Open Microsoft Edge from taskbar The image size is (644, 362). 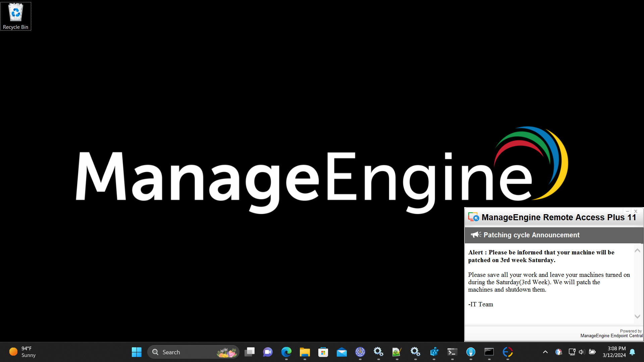[286, 352]
